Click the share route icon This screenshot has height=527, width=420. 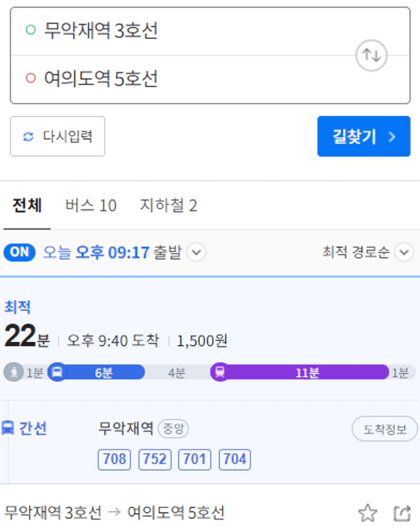tap(402, 513)
